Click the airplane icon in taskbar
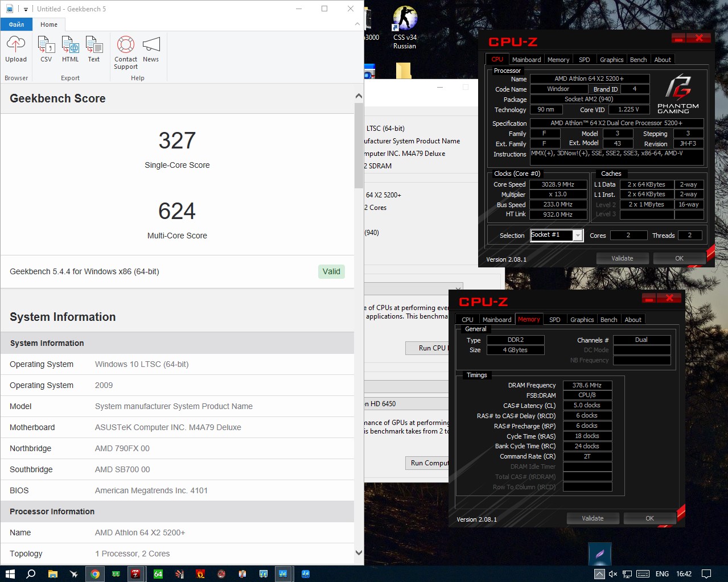Screen dimensions: 728x582 pos(73,574)
